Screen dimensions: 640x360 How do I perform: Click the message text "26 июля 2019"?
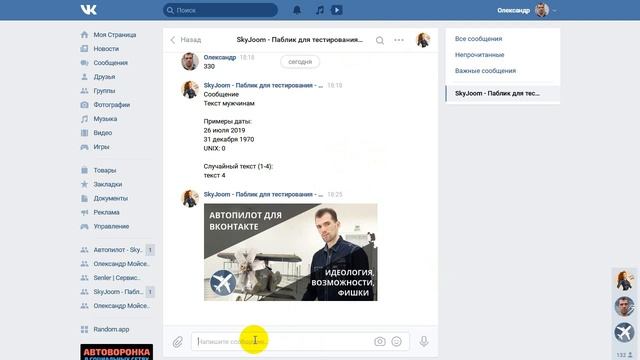224,130
